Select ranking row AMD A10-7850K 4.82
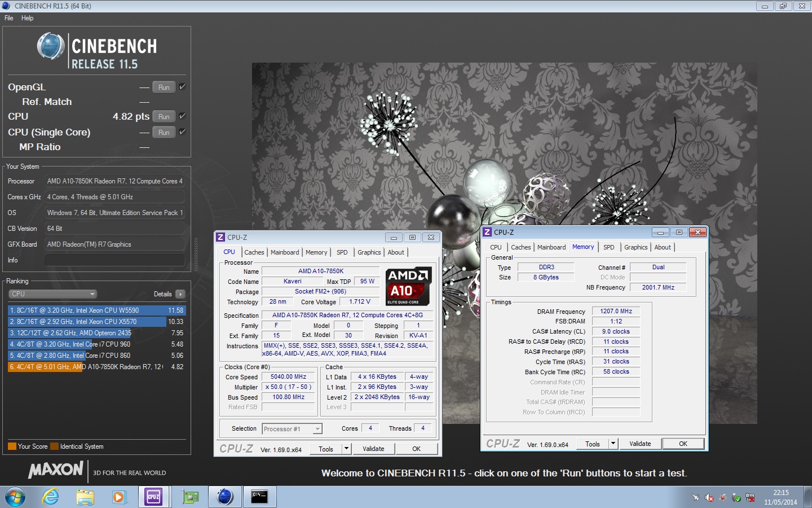 click(x=96, y=367)
